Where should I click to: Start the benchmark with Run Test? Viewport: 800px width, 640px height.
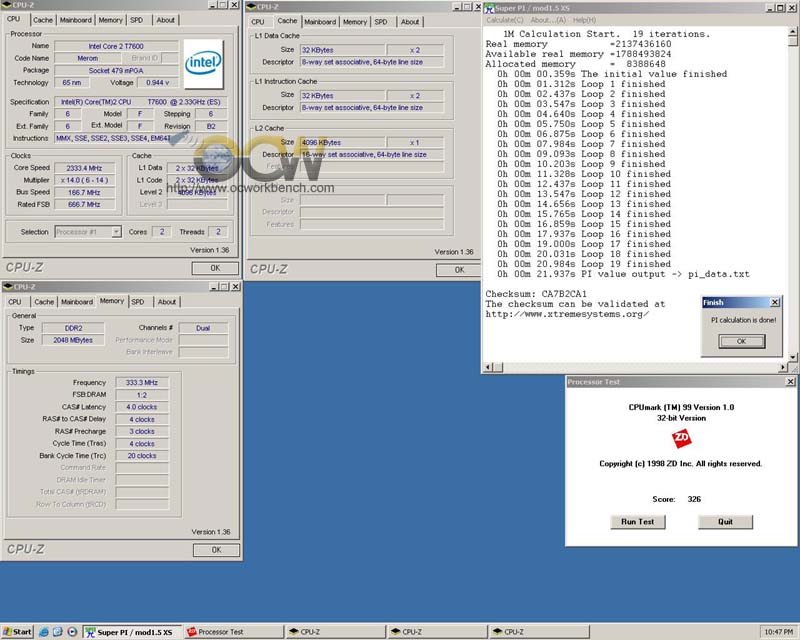[x=637, y=522]
